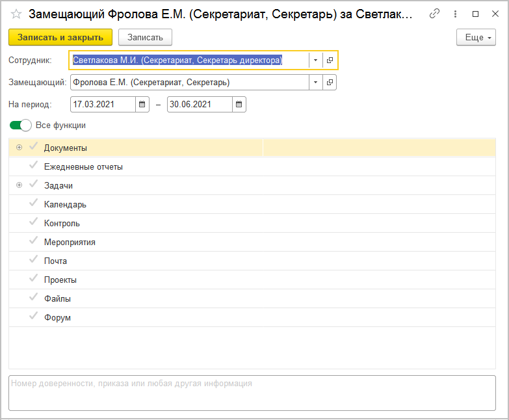
Task: Click the start date field 17.03.2021
Action: [103, 104]
